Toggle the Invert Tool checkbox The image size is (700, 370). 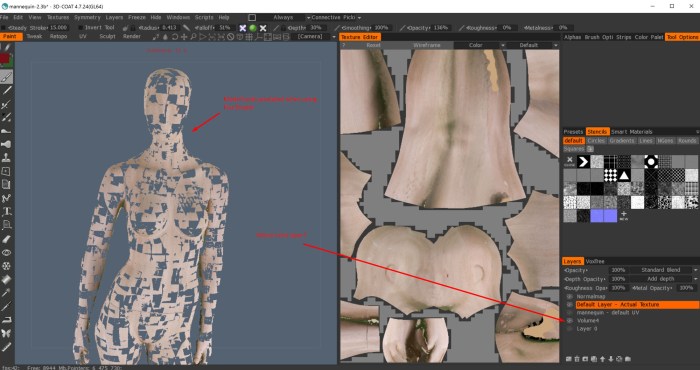[80, 28]
